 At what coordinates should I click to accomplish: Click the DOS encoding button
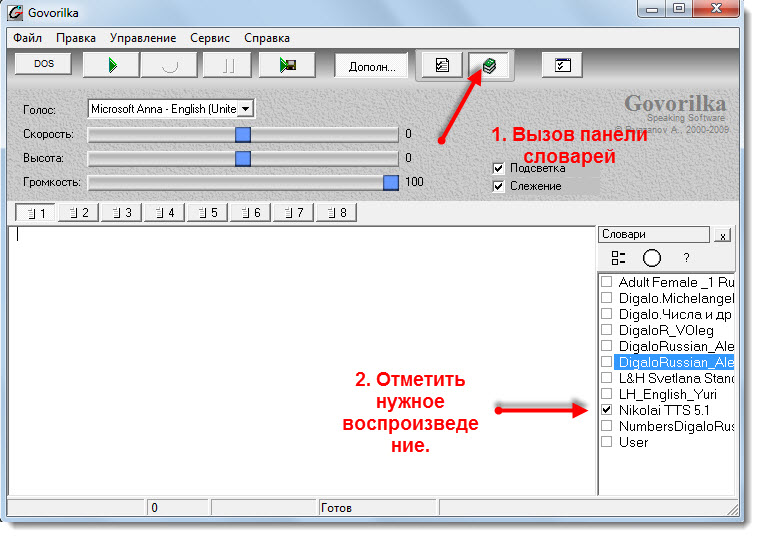point(43,64)
